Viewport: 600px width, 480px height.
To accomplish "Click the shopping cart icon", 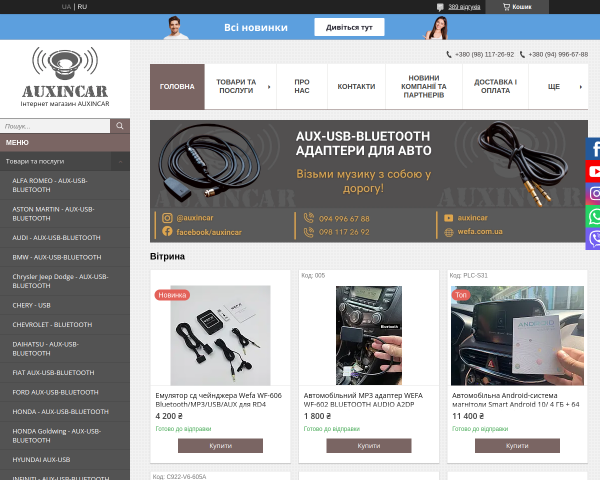I will (506, 7).
